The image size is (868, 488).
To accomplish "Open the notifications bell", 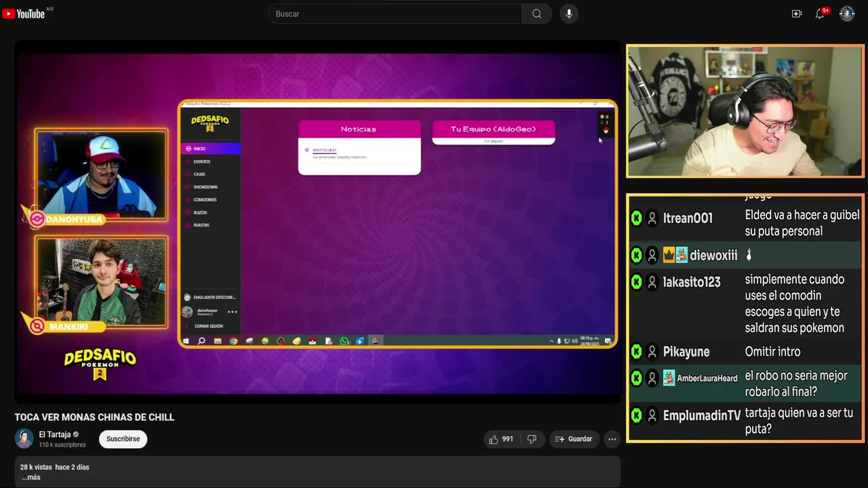I will 820,14.
